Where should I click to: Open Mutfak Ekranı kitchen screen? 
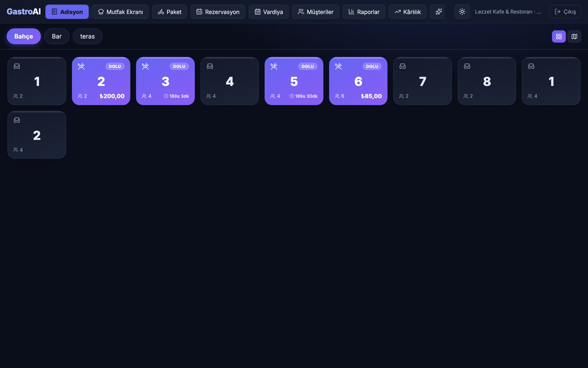[120, 12]
